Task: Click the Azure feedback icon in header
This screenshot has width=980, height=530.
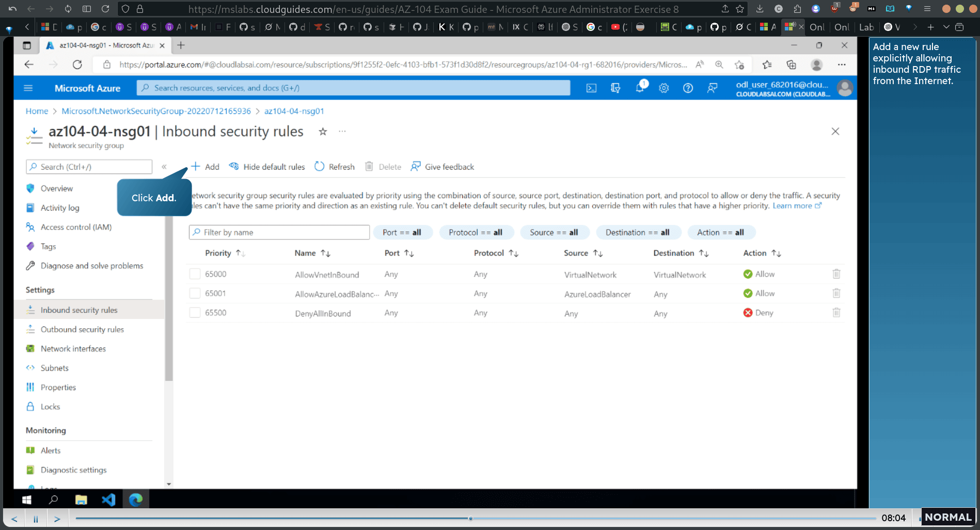Action: click(712, 88)
